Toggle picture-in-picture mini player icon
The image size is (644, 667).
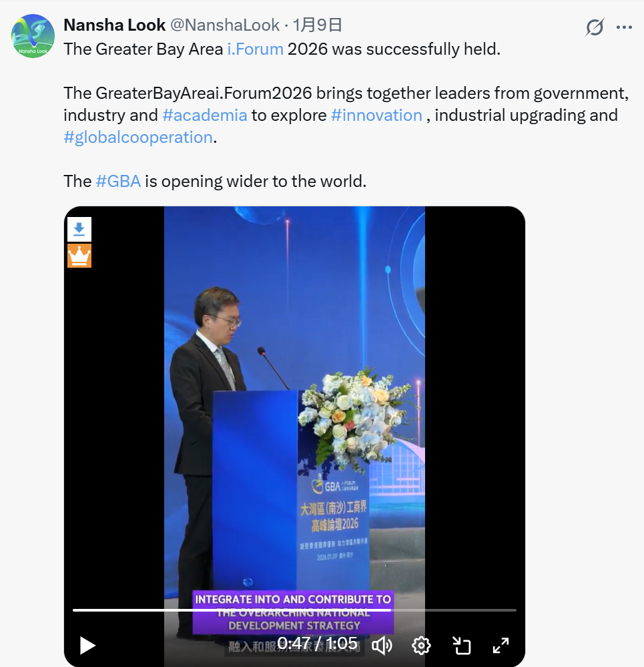click(461, 646)
